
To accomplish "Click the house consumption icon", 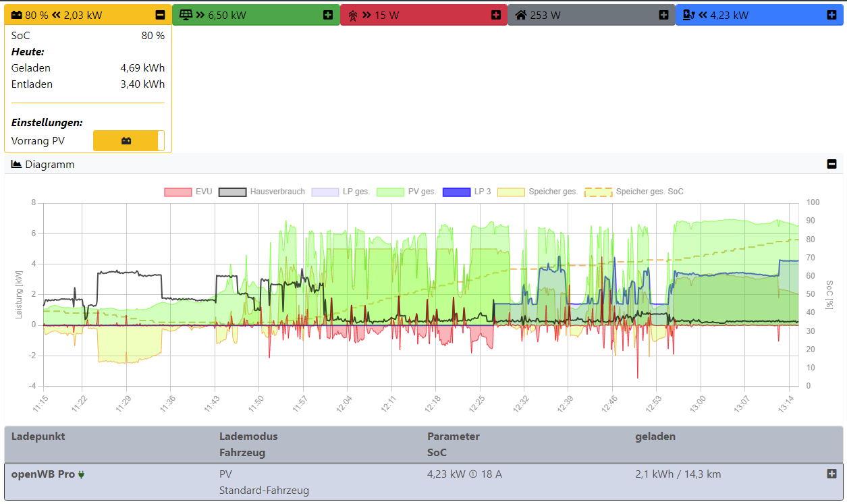I will point(520,15).
